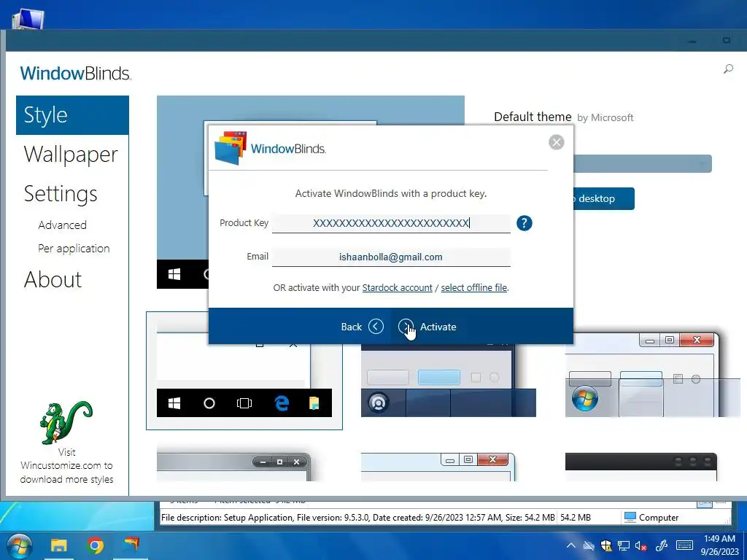Open the clock showing 1:49 AM

pos(720,545)
